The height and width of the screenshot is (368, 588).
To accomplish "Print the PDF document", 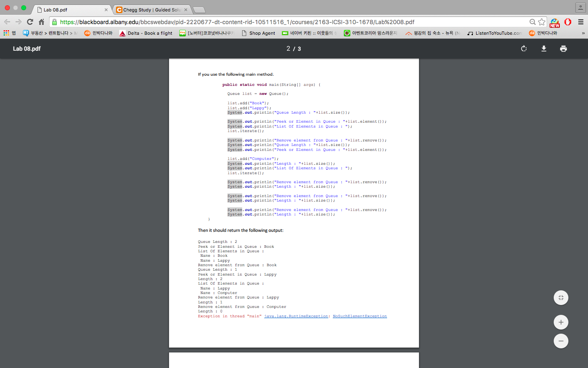I will point(563,48).
